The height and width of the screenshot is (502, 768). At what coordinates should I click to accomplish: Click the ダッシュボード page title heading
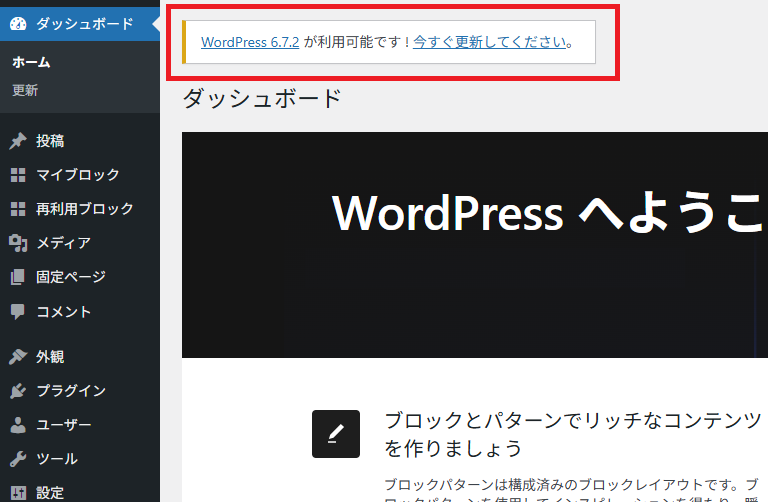[262, 98]
